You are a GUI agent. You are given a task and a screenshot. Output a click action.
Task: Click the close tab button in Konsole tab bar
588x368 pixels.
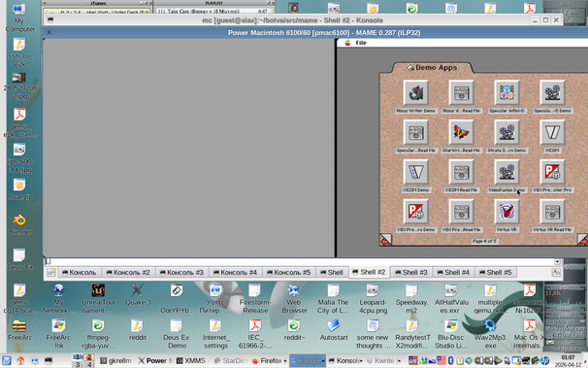[556, 272]
